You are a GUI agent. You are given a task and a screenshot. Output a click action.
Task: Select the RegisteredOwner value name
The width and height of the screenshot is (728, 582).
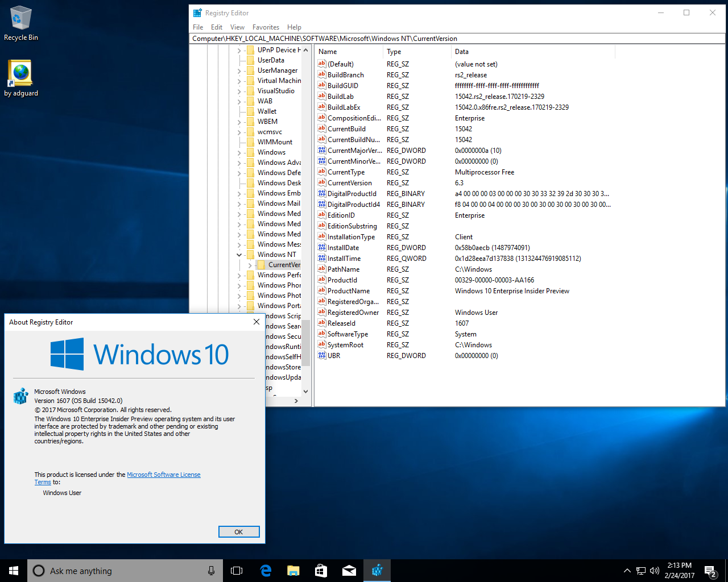pyautogui.click(x=353, y=312)
